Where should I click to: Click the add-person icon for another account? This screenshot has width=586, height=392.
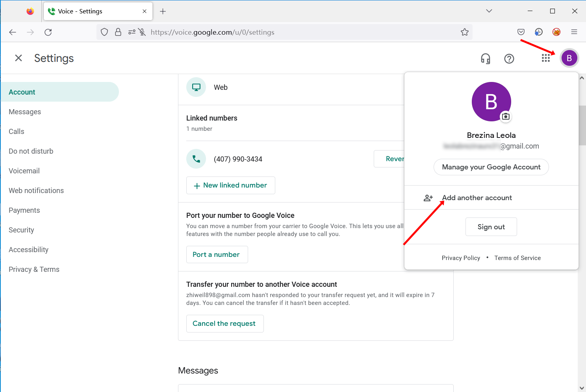click(428, 198)
